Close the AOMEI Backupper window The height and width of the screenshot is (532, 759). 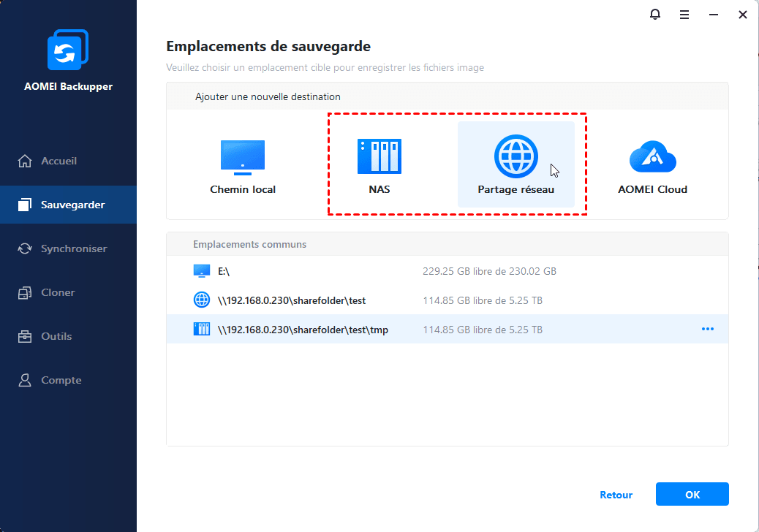742,15
